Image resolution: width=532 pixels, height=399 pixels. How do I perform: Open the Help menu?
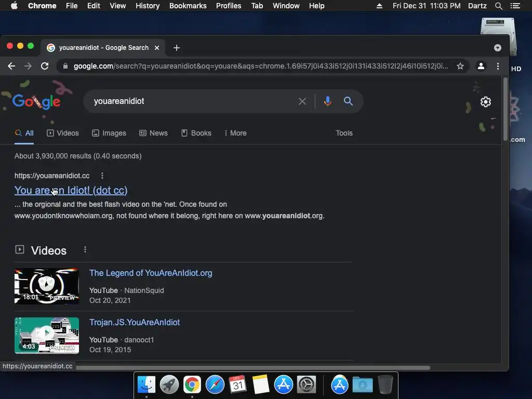click(316, 6)
